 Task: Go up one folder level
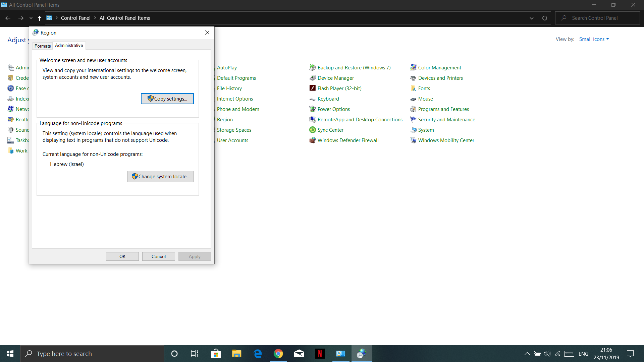[x=40, y=18]
